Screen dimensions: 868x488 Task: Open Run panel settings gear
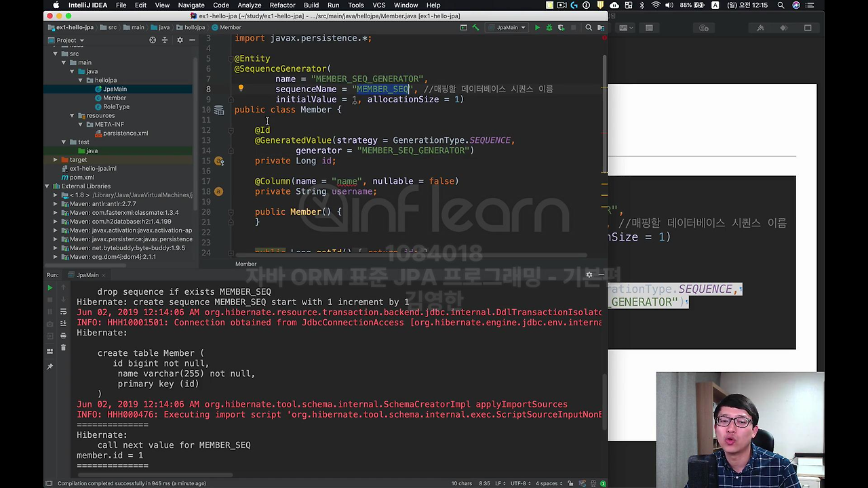coord(589,274)
